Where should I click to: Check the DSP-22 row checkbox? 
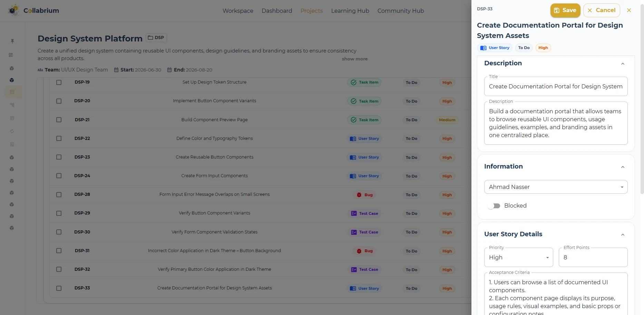[x=59, y=139]
